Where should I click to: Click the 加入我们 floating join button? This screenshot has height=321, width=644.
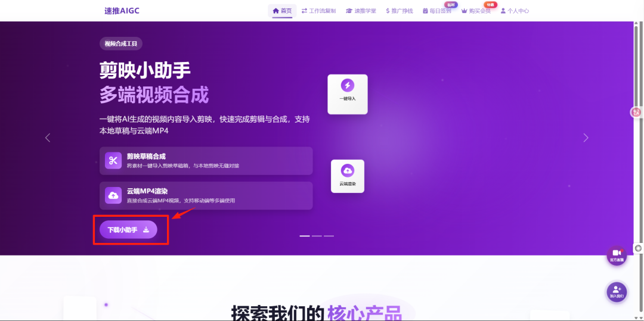point(617,292)
